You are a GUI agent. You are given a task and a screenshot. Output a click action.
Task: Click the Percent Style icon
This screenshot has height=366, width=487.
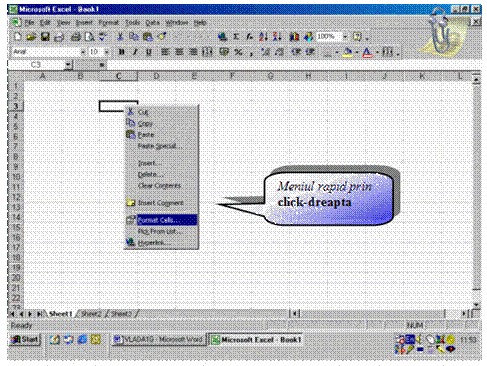[238, 52]
